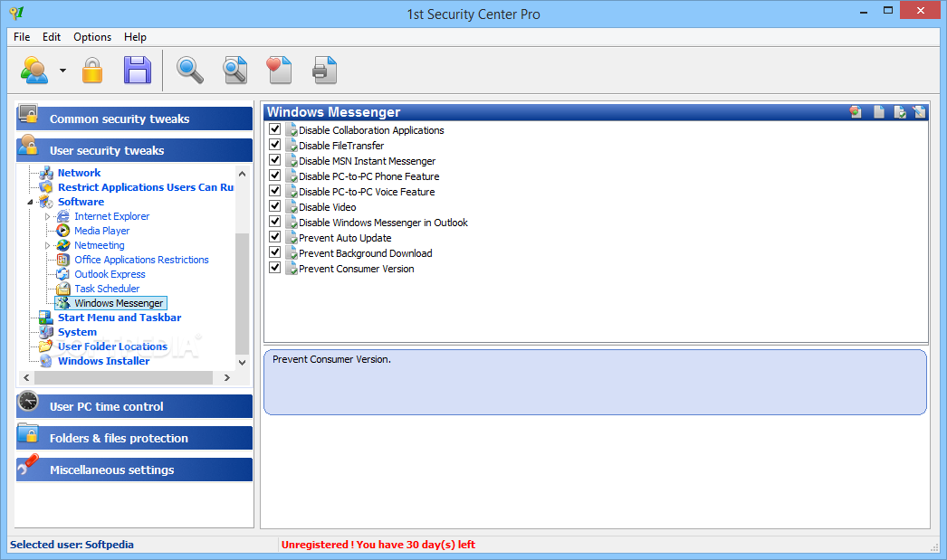Uncheck Disable Collaboration Applications
The width and height of the screenshot is (947, 560).
pos(275,129)
